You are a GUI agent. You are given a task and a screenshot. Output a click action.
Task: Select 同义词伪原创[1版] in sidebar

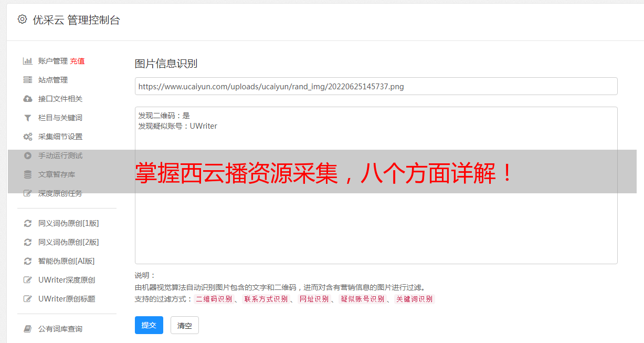point(69,223)
